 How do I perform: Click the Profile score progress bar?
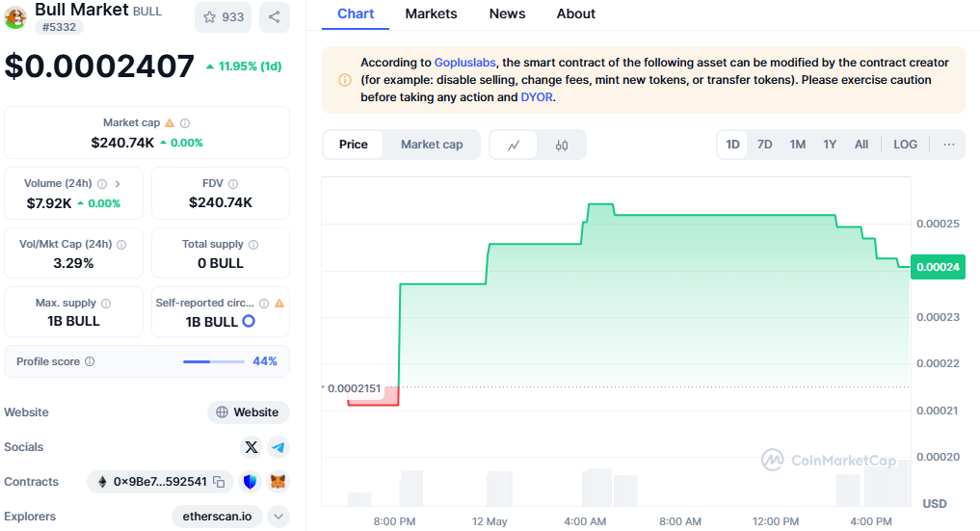214,361
